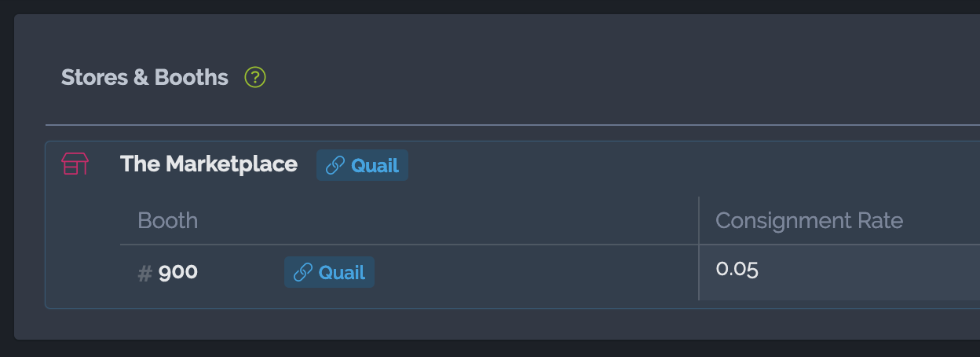Select booth number 900

pyautogui.click(x=178, y=272)
